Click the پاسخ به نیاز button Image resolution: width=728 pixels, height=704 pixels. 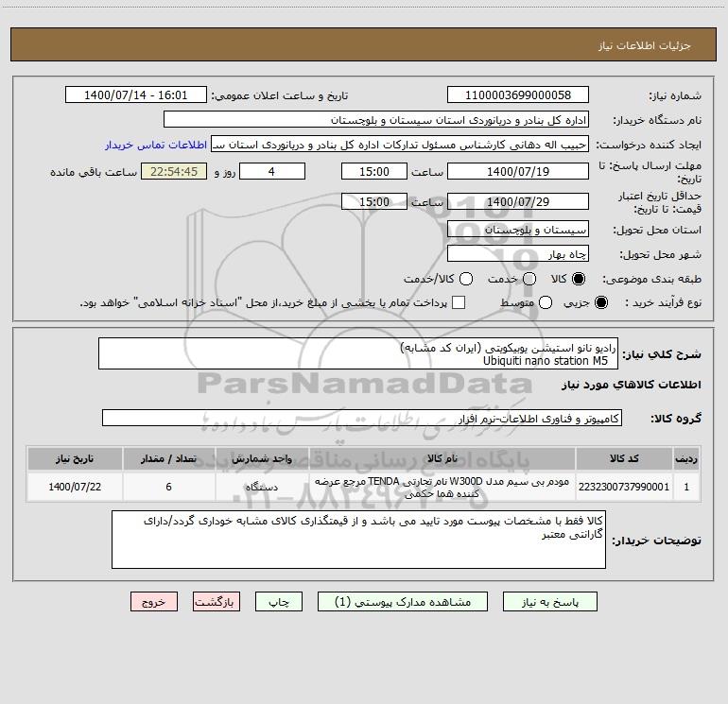pyautogui.click(x=550, y=602)
